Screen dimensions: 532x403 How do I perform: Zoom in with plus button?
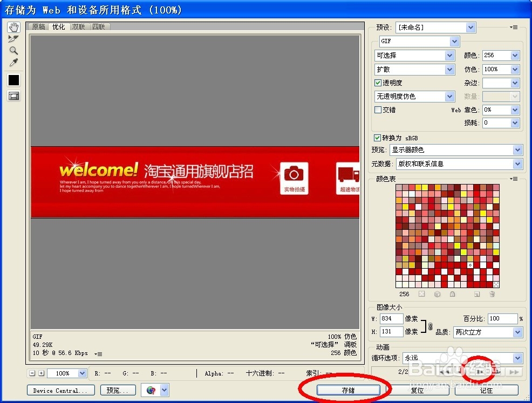point(42,373)
